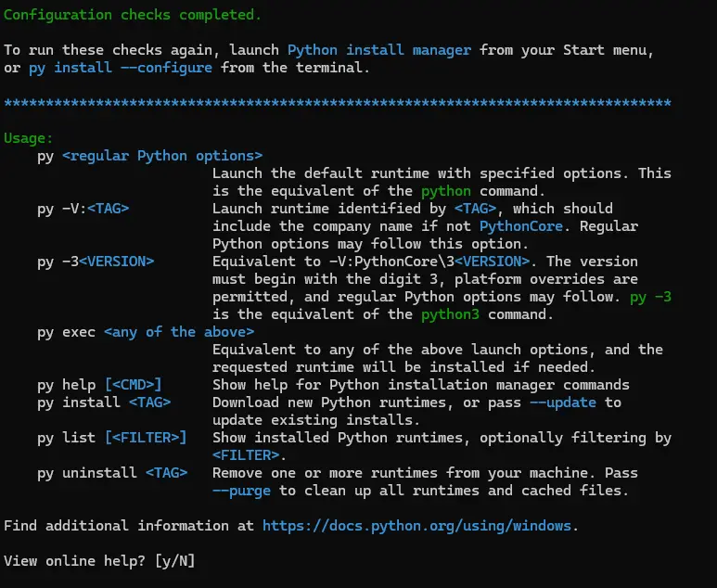Click 'Equivalent to -V:PythonCore\3<VERSION>' text
Viewport: 717px width, 588px height.
371,262
